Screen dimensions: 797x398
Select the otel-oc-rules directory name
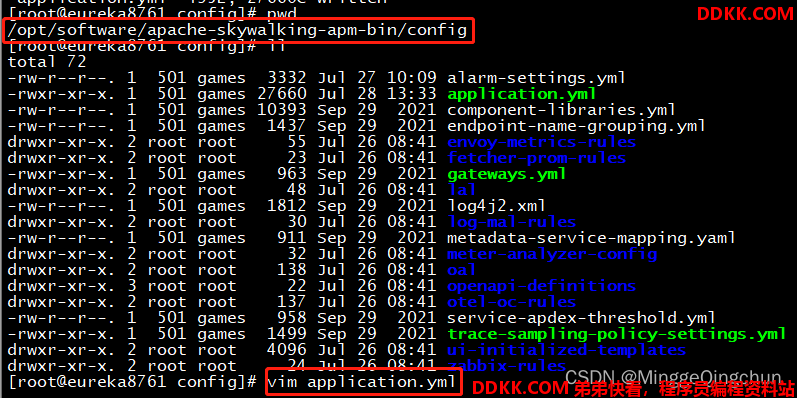click(x=511, y=302)
